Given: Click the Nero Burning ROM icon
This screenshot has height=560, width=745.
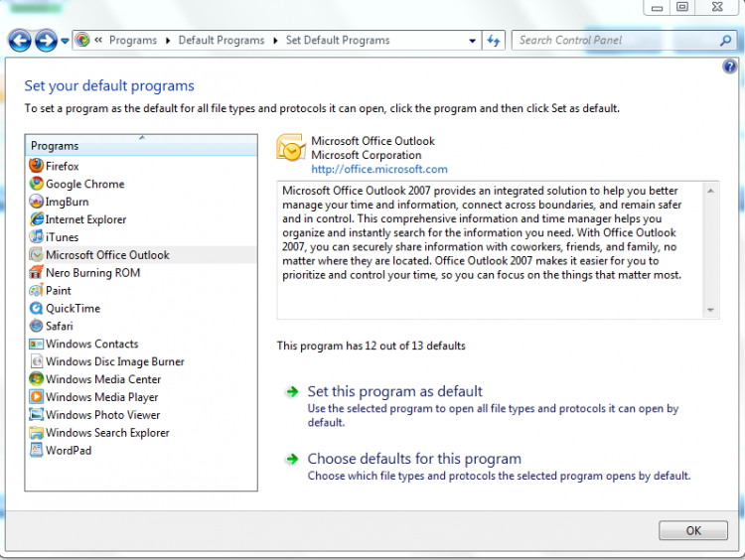Looking at the screenshot, I should pyautogui.click(x=36, y=272).
